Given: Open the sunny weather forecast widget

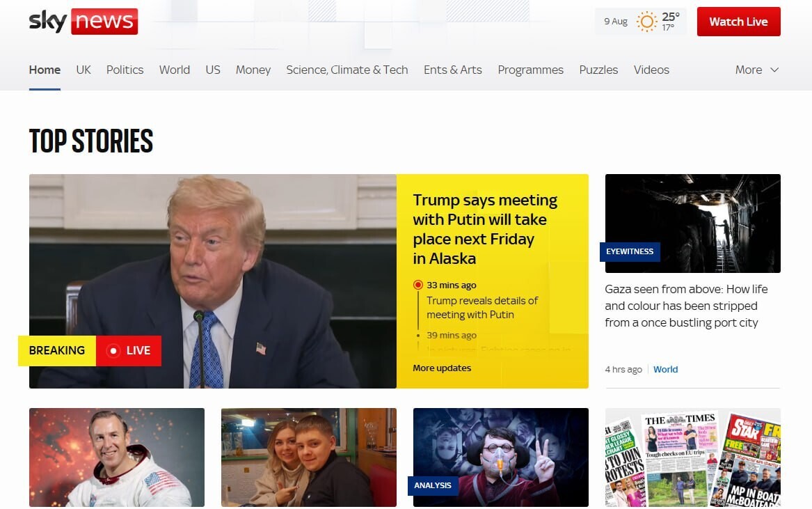Looking at the screenshot, I should (640, 22).
